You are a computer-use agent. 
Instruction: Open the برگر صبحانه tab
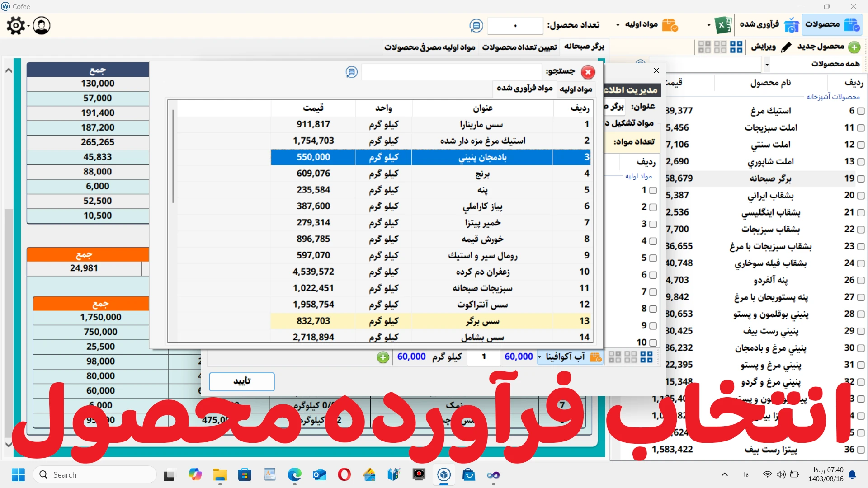[x=584, y=46]
